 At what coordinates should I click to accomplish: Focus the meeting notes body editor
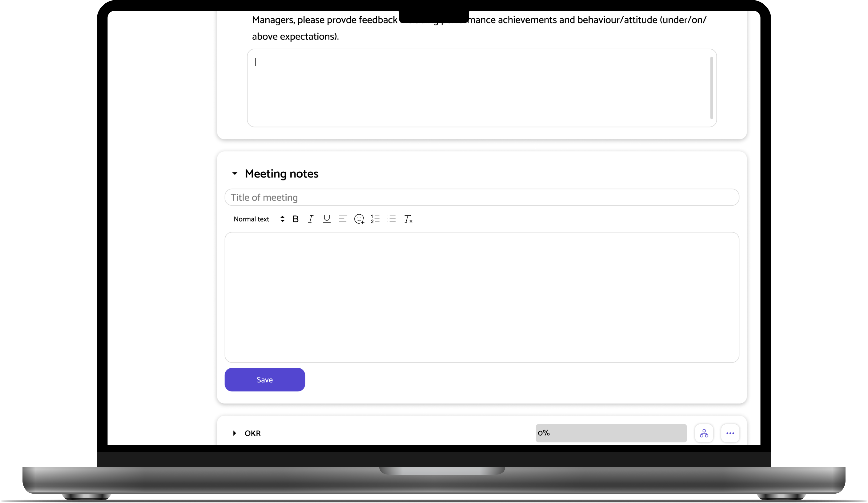[482, 297]
